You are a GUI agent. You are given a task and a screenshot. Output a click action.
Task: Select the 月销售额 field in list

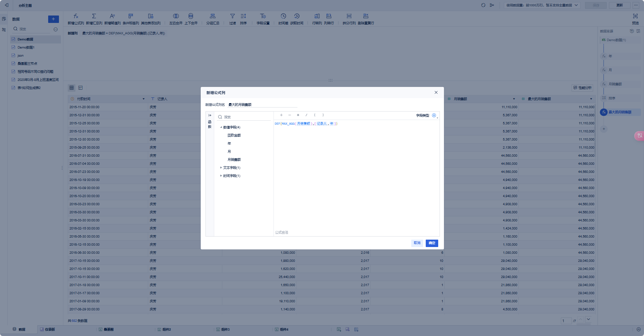pos(234,160)
